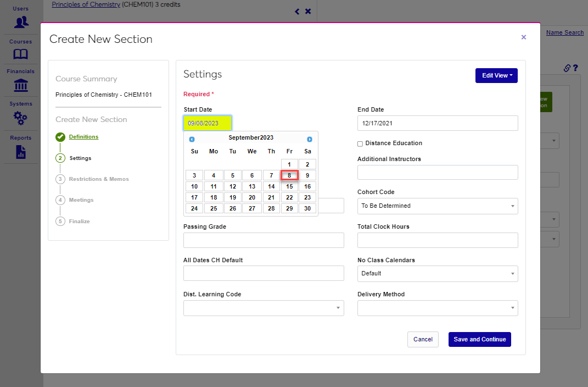
Task: Open the Courses book icon
Action: click(x=21, y=54)
